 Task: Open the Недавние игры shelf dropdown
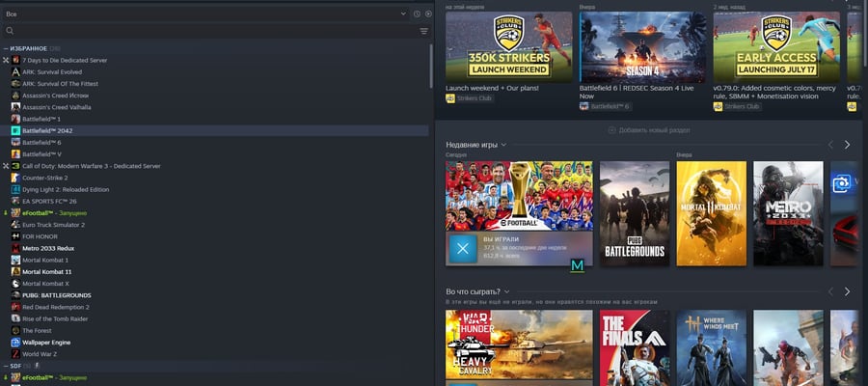click(x=503, y=145)
